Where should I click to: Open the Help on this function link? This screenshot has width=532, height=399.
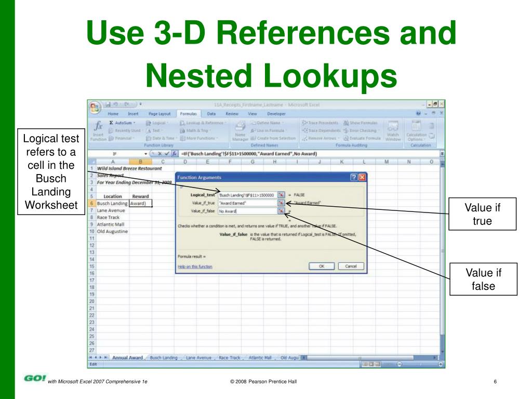pyautogui.click(x=195, y=267)
